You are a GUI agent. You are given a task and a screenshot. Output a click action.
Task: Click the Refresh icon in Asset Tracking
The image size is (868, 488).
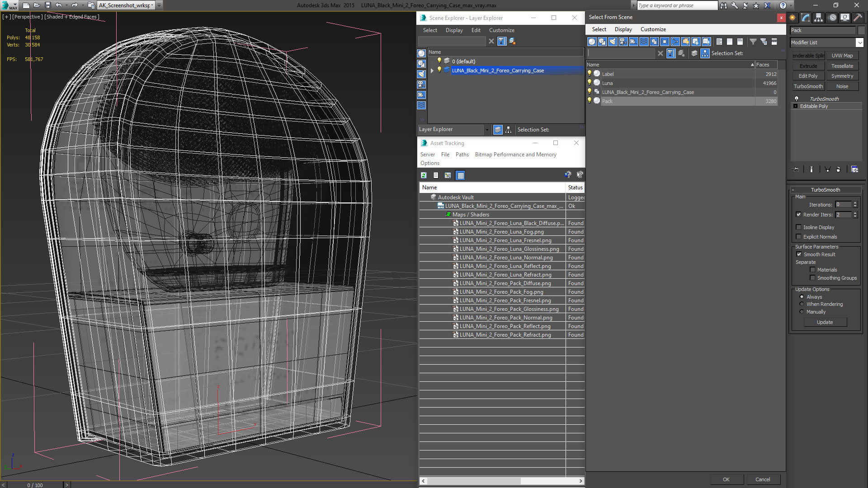(424, 175)
